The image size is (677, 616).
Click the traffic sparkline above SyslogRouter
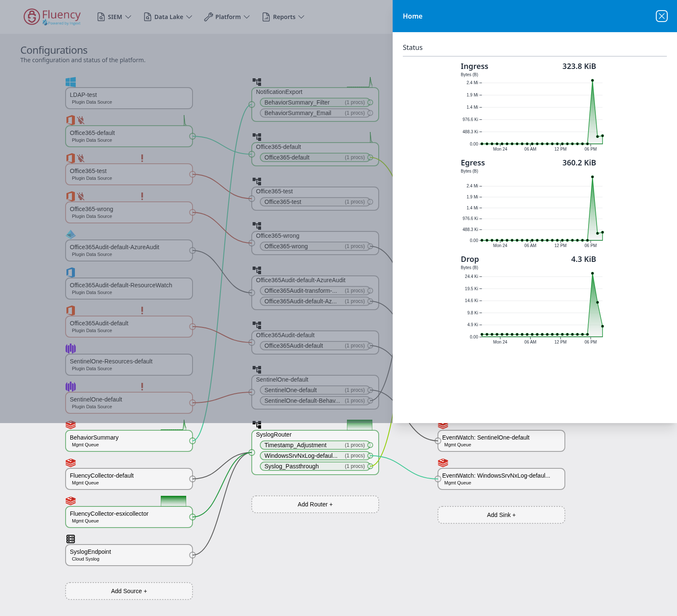360,425
